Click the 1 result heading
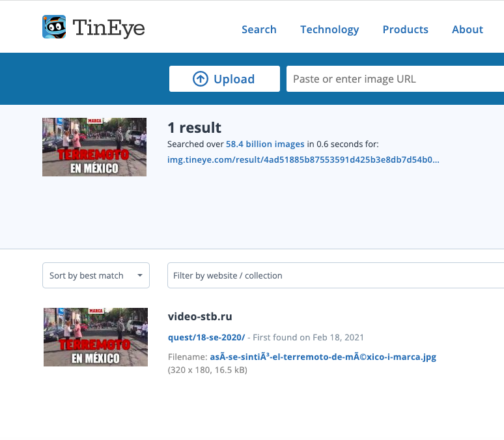Image resolution: width=504 pixels, height=440 pixels. pos(195,128)
